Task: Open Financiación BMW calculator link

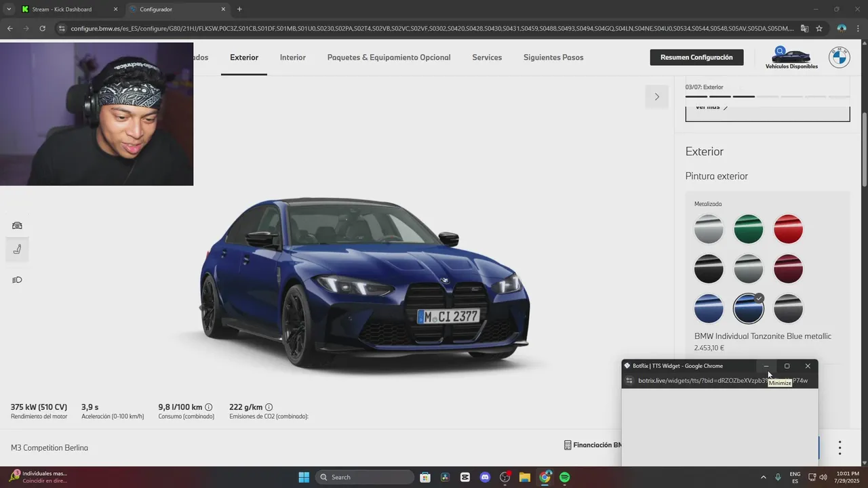Action: click(x=593, y=445)
